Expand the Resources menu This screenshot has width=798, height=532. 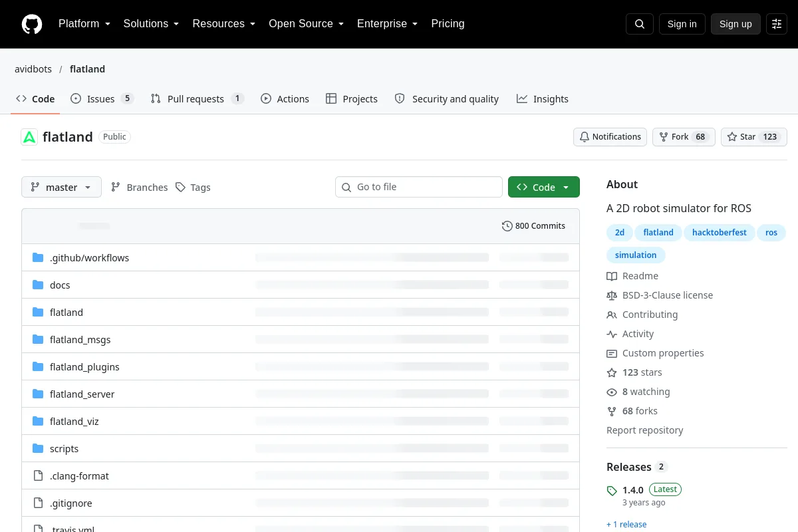pos(224,24)
